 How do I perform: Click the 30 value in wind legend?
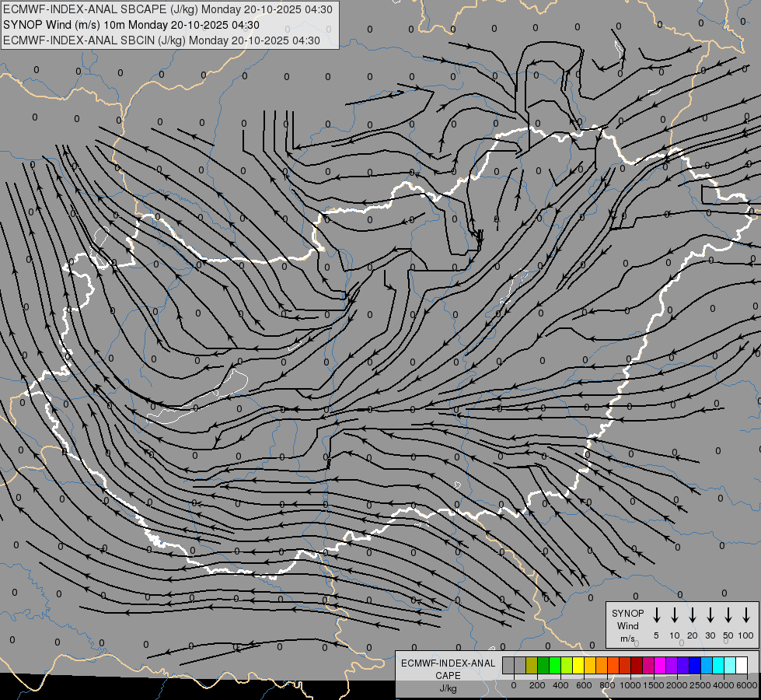pos(710,635)
